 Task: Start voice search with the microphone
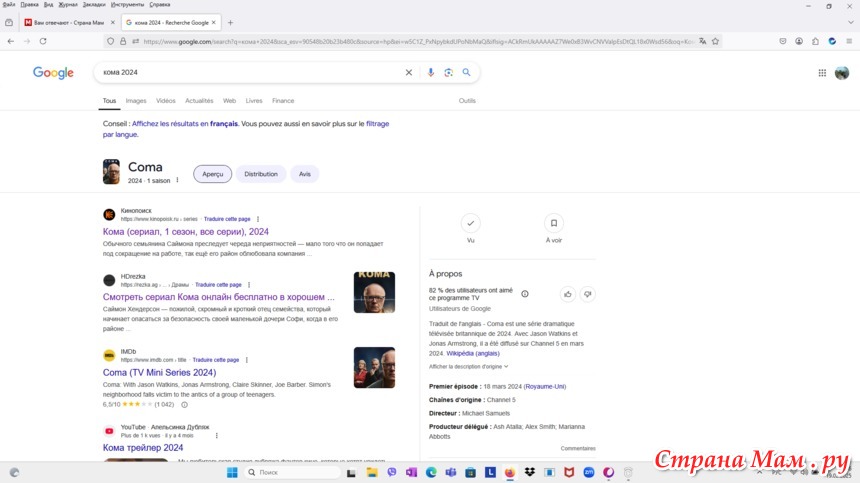[431, 72]
